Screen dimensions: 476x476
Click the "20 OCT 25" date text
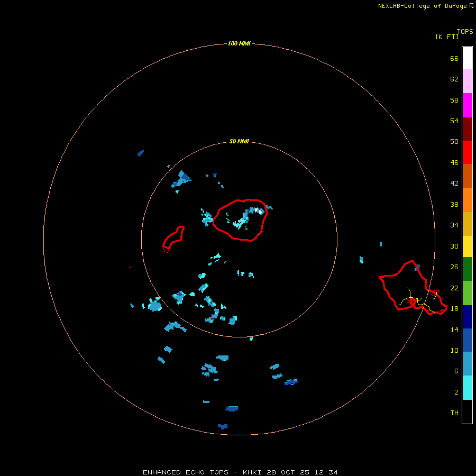[x=288, y=472]
